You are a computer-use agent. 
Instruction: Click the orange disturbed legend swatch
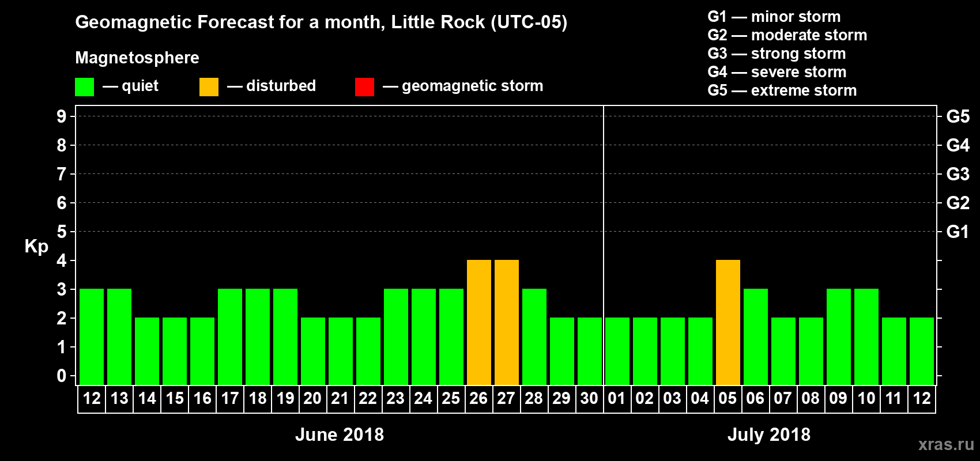(x=209, y=87)
